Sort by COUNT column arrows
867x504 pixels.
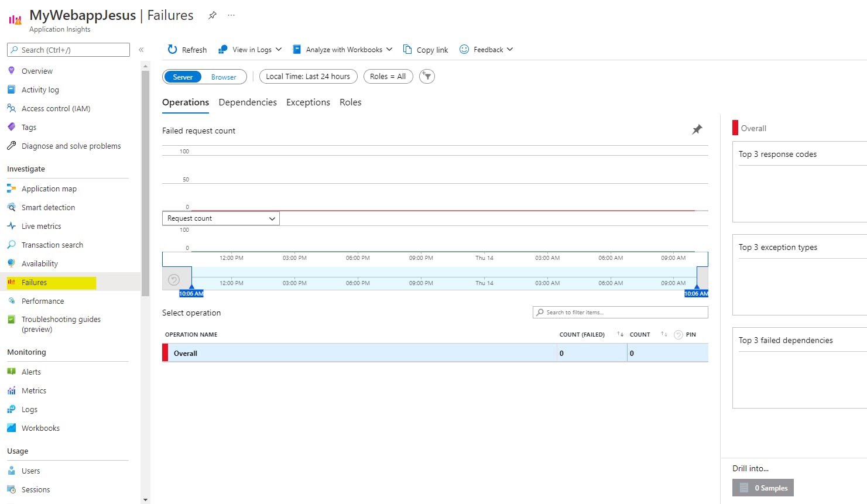(664, 334)
